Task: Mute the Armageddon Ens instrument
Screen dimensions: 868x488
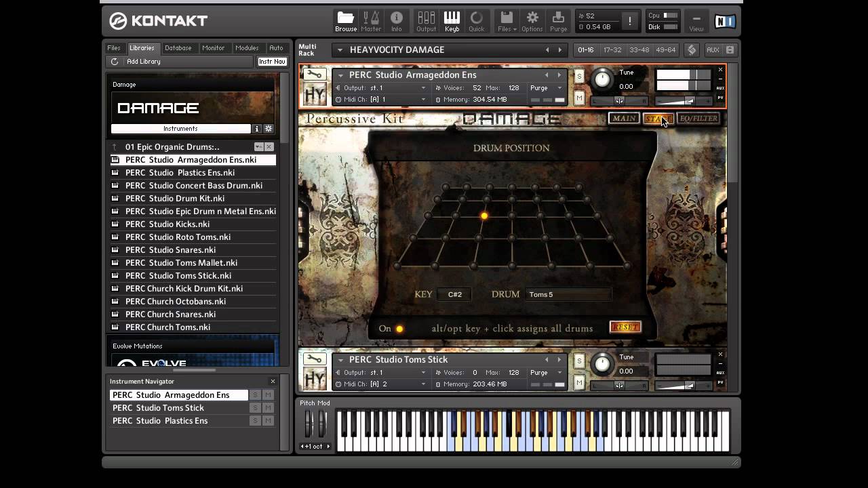Action: pos(579,98)
